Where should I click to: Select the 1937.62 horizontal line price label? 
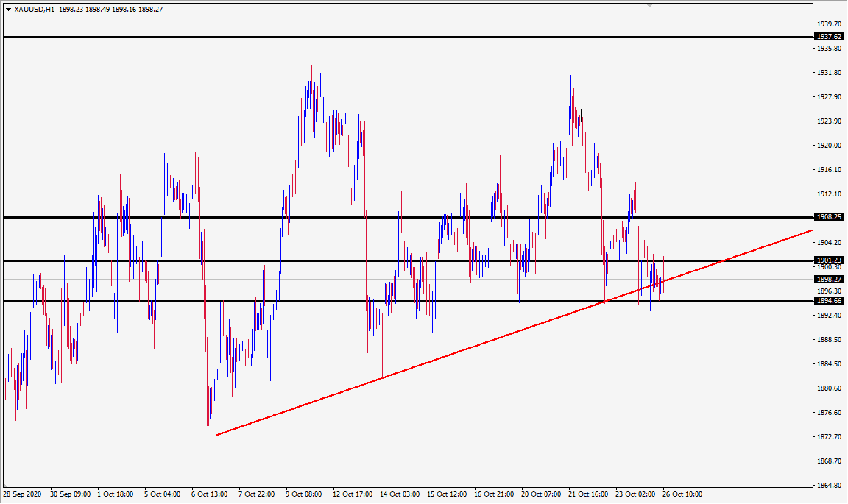829,37
